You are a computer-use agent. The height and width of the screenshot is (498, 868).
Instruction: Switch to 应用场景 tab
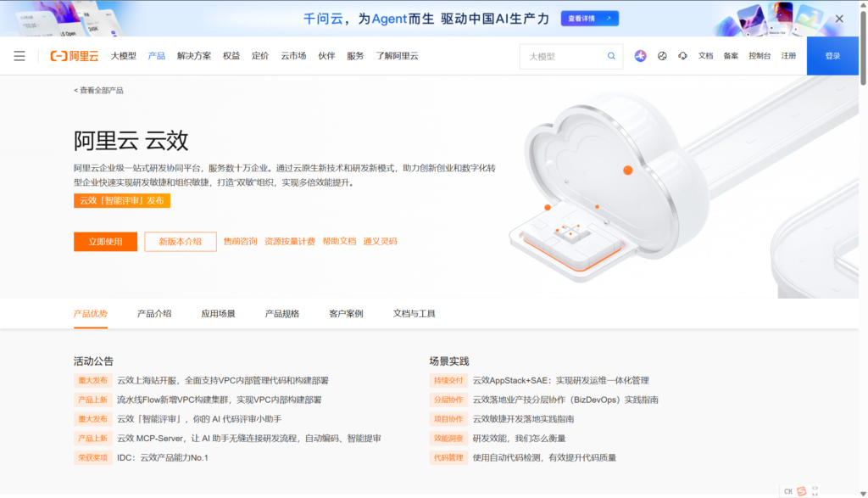point(218,314)
